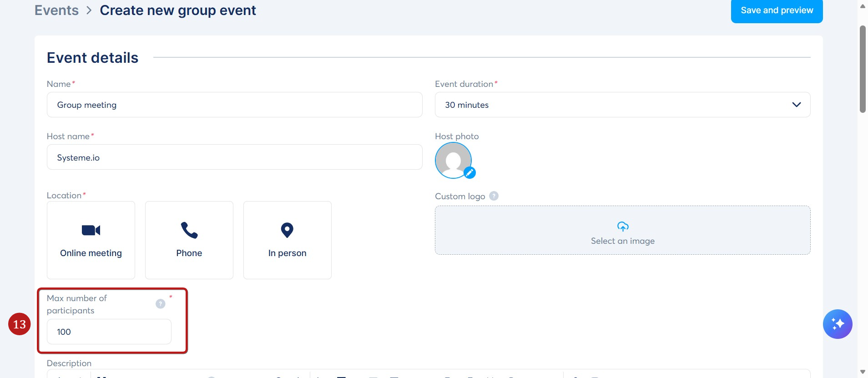Click Select an image upload area
Viewport: 868px width, 378px height.
(x=622, y=230)
